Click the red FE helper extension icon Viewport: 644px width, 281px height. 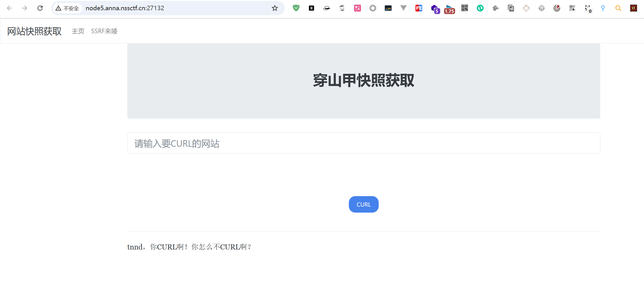pos(419,8)
